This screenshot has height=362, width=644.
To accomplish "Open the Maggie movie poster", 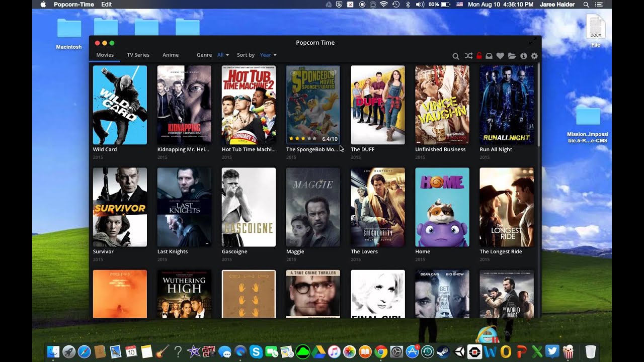I will point(313,207).
